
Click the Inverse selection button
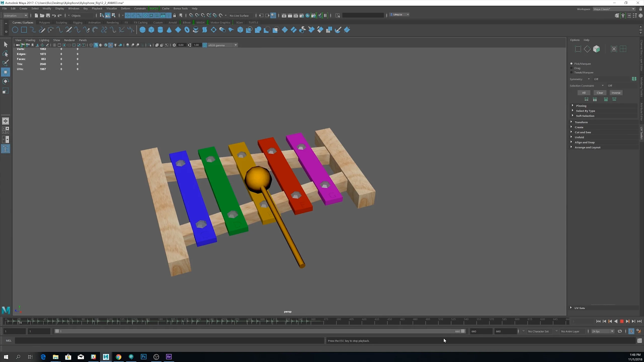(616, 93)
